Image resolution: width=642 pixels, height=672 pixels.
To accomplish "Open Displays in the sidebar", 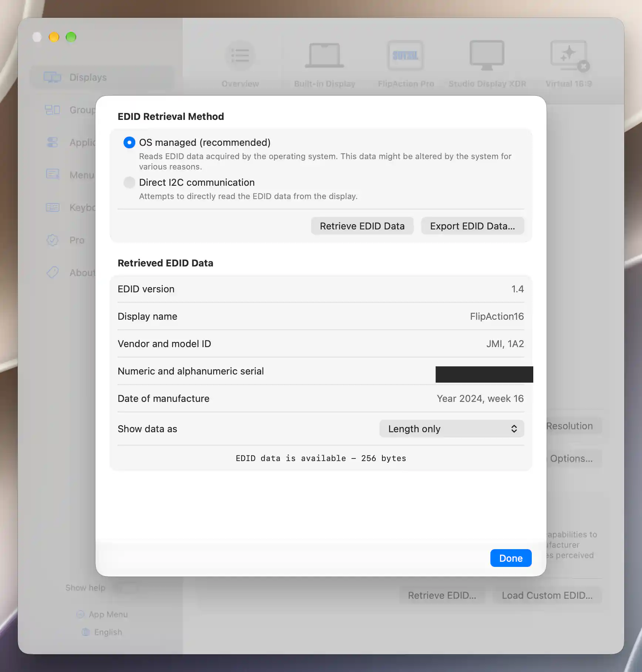I will [102, 77].
